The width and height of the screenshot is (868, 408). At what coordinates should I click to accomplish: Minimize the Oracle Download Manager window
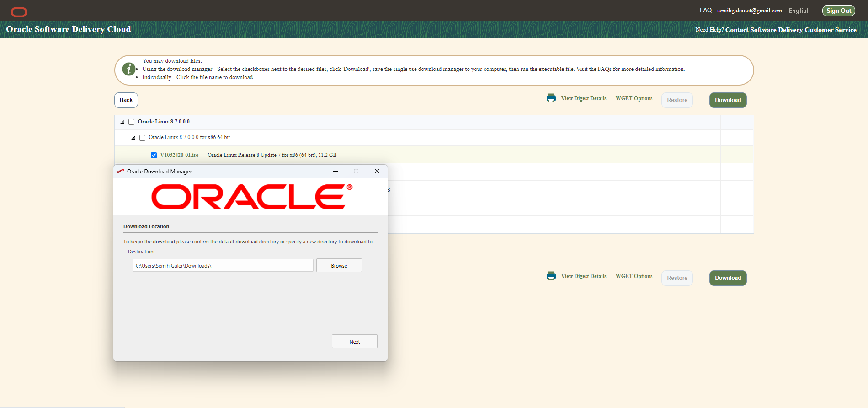[x=335, y=171]
